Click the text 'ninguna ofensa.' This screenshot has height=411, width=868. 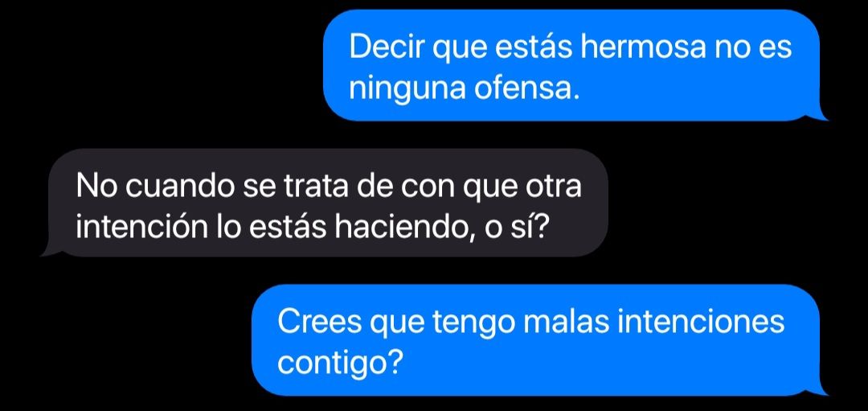pyautogui.click(x=465, y=89)
